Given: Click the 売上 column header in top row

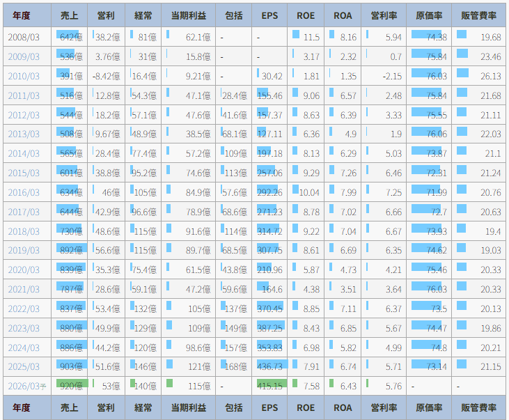Looking at the screenshot, I should point(70,15).
